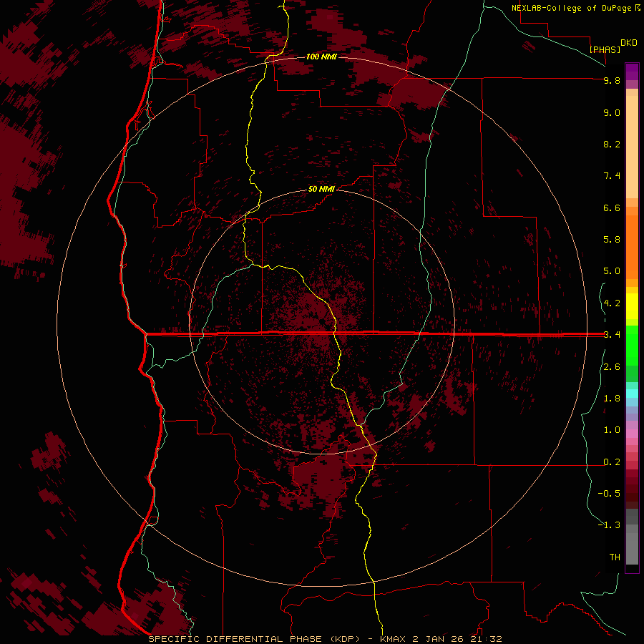
Task: Click the yellow segment of the color scale
Action: click(x=632, y=306)
